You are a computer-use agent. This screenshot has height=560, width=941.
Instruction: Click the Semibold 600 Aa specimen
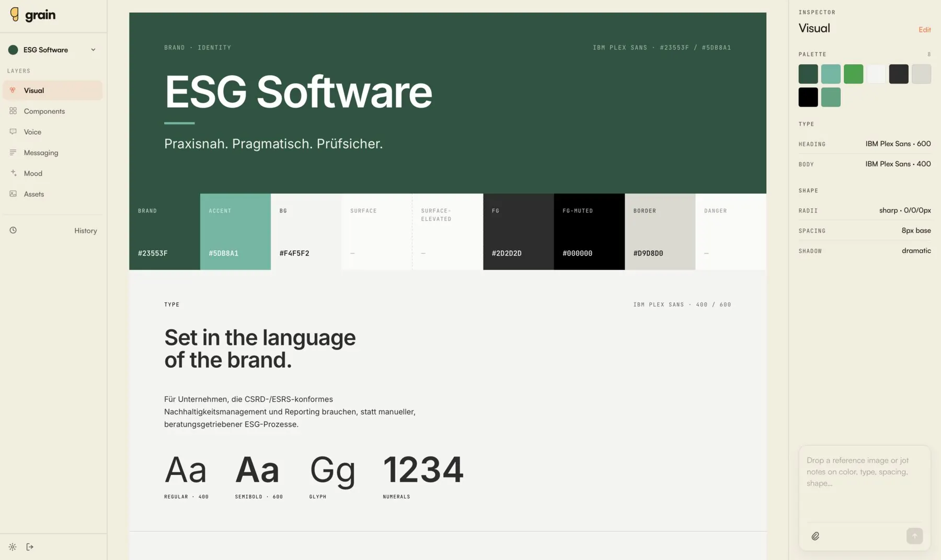click(x=257, y=470)
